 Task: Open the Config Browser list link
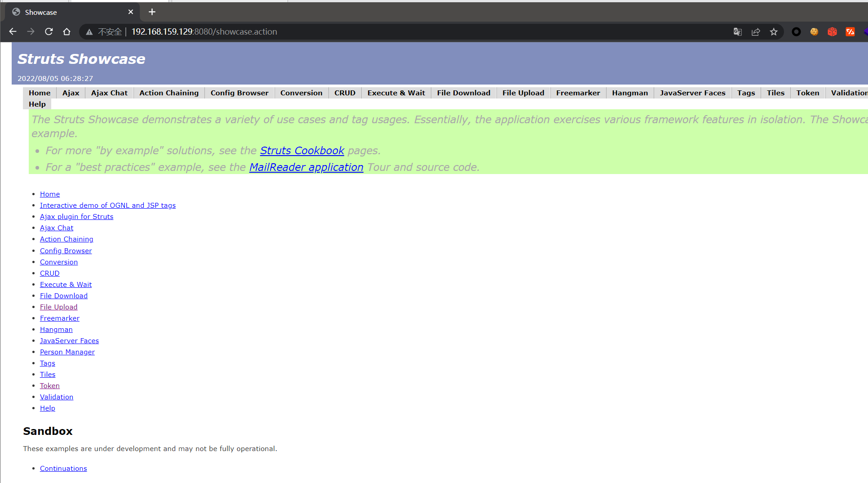[66, 250]
